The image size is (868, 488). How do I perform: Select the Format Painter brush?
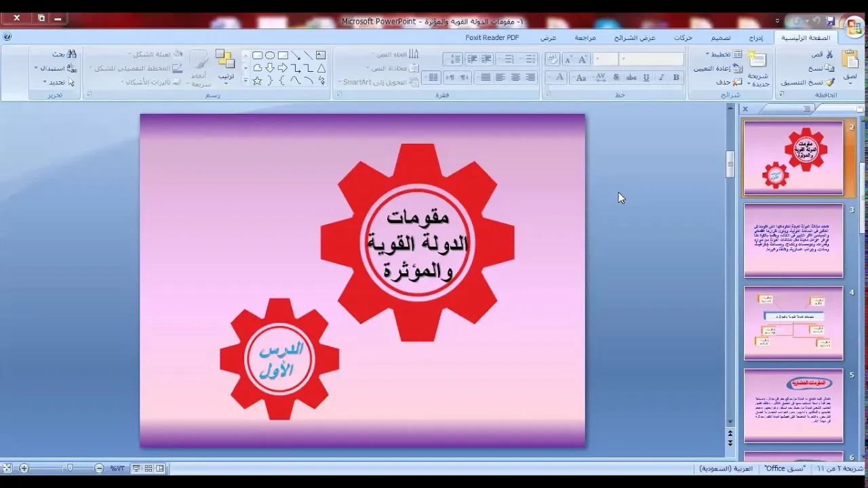point(829,82)
